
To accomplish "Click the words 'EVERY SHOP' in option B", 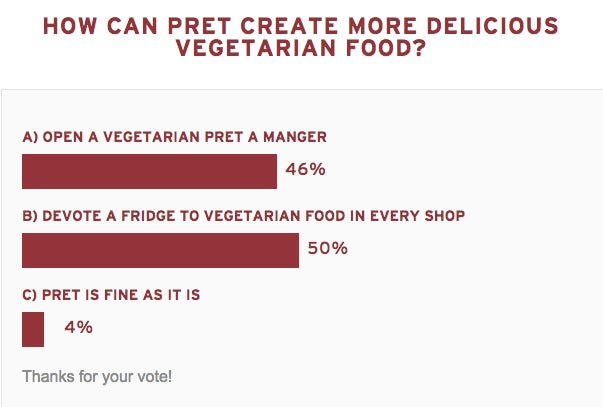I will tap(418, 216).
